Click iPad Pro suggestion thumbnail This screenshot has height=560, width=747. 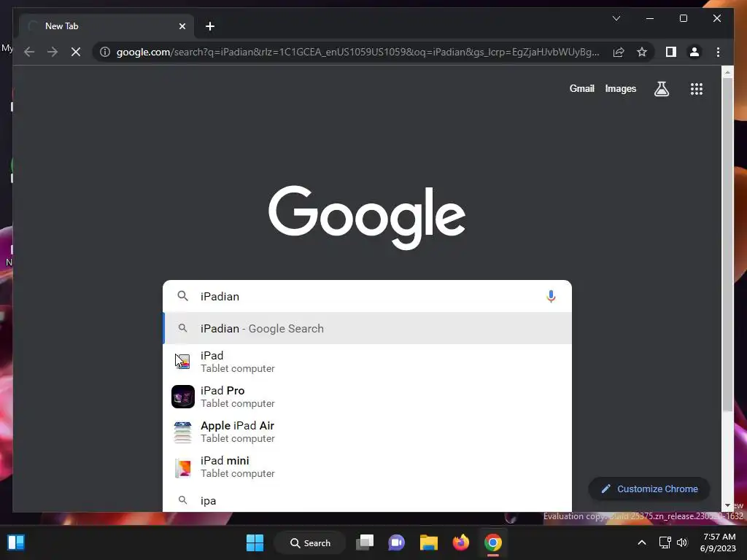tap(183, 397)
